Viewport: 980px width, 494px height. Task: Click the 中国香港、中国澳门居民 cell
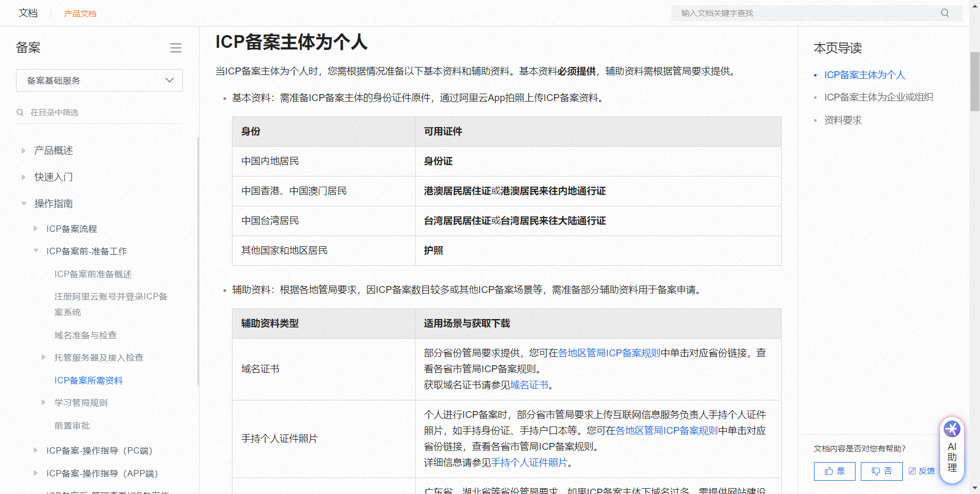click(323, 191)
